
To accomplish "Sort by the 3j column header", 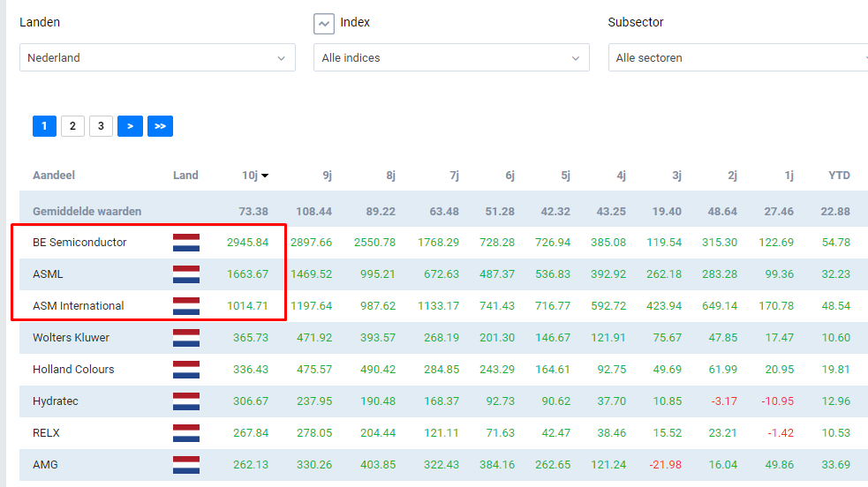I will coord(676,176).
